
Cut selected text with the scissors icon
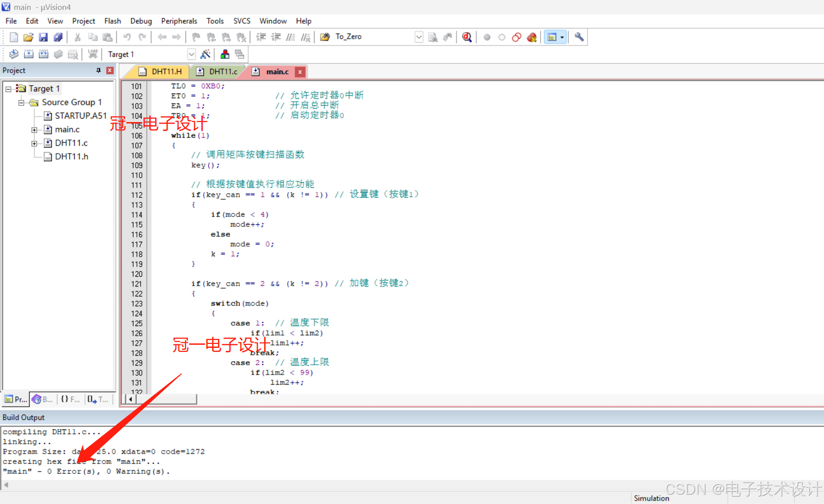point(78,37)
